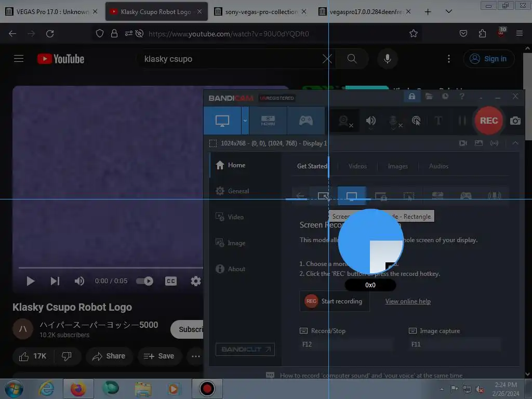This screenshot has height=399, width=532.
Task: Toggle the speaker sound in Bandicam toolbar
Action: click(x=370, y=121)
